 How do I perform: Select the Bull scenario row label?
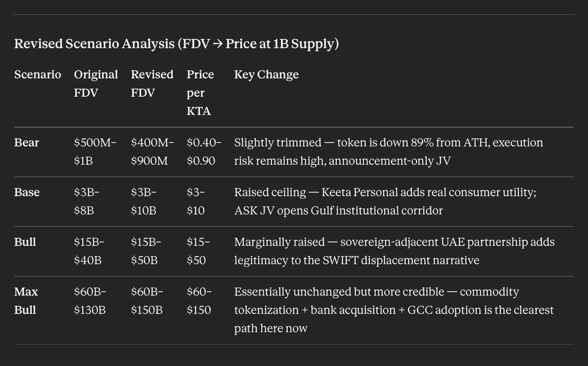coord(25,242)
